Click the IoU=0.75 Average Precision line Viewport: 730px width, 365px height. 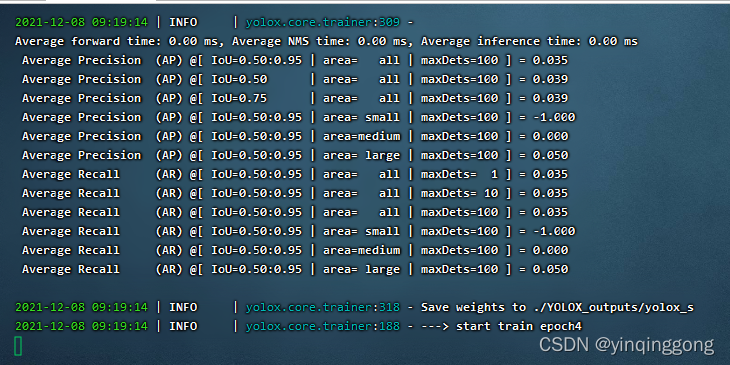coord(295,98)
